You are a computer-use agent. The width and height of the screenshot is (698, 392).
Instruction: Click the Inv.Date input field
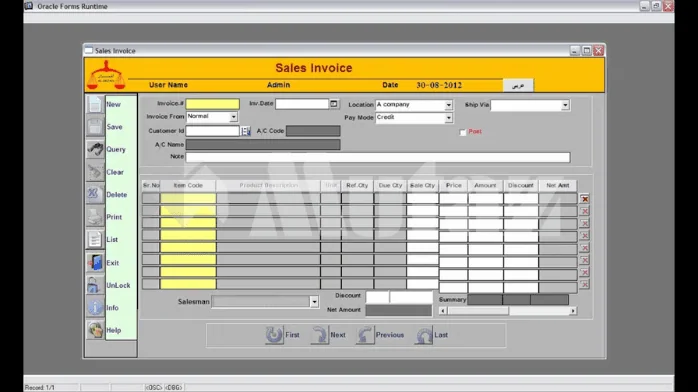point(302,104)
